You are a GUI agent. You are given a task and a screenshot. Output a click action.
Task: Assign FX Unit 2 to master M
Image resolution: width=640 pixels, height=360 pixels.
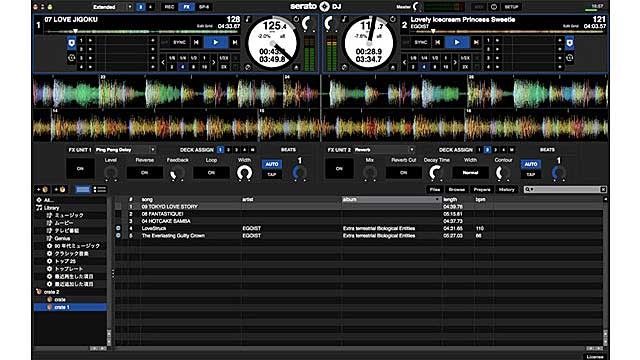[x=511, y=150]
